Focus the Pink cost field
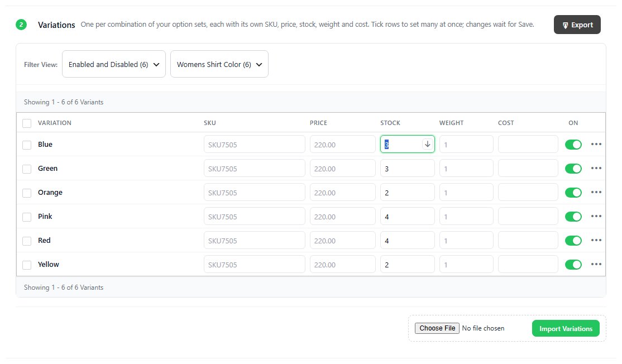The height and width of the screenshot is (364, 622). pyautogui.click(x=528, y=217)
